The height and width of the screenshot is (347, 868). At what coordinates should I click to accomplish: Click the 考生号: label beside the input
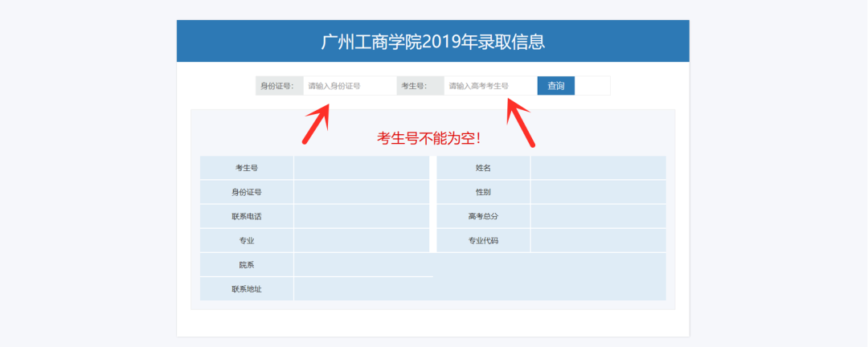pyautogui.click(x=420, y=86)
